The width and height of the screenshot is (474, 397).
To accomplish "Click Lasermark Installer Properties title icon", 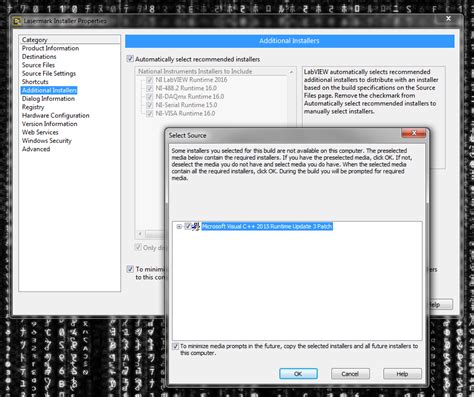I will pyautogui.click(x=17, y=21).
